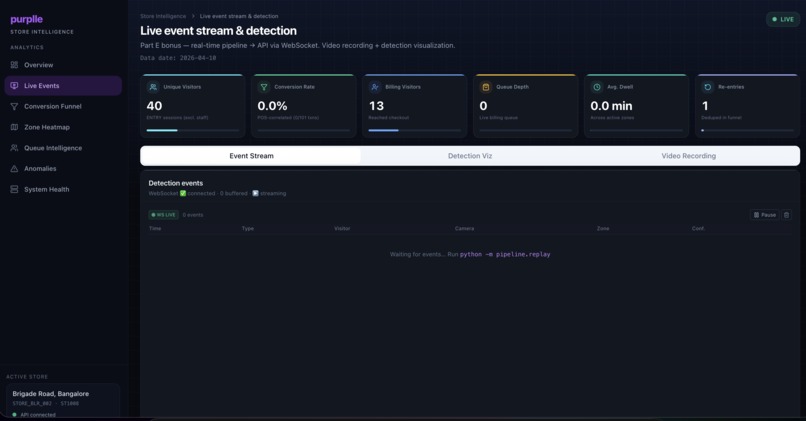Switch to the Detection Viz tab
Screen dimensions: 806x421
click(x=470, y=156)
